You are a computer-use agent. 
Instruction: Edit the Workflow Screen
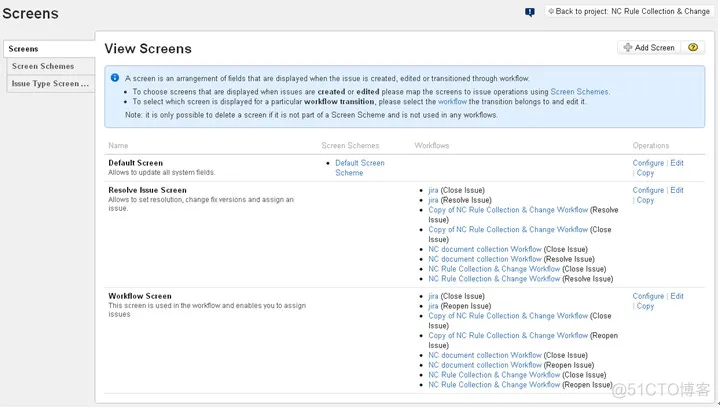coord(677,296)
